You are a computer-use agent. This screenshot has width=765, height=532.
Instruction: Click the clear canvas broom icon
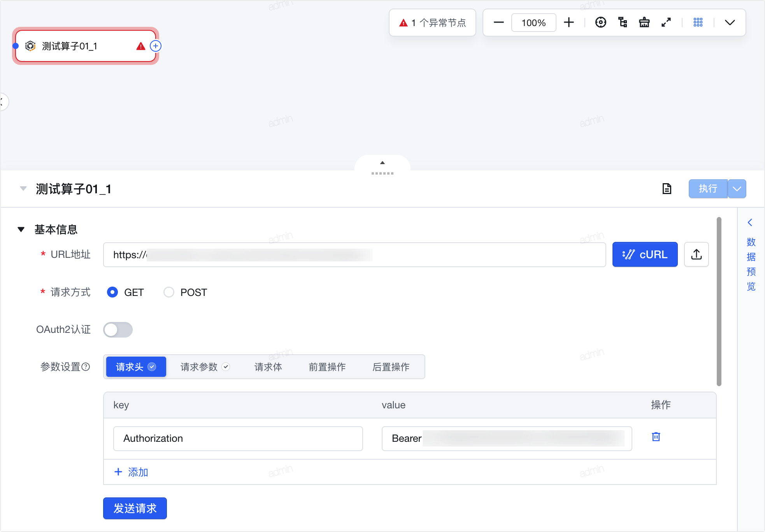[x=644, y=23]
